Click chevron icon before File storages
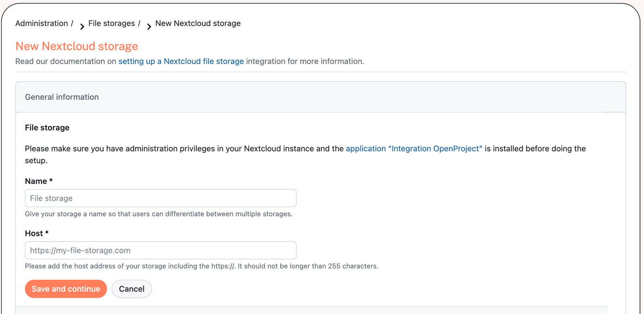Screen dimensions: 644x314 (x=82, y=27)
